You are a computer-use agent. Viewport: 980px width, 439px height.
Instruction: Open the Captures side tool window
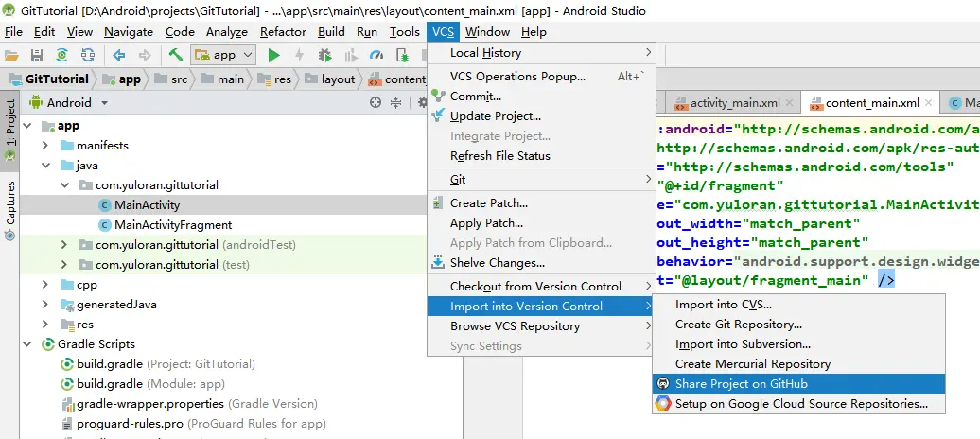[x=9, y=211]
